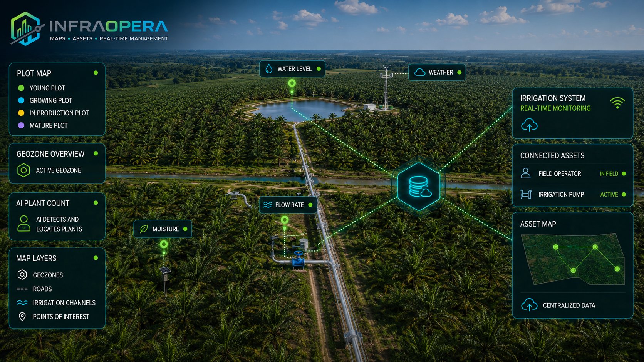This screenshot has height=362, width=644.
Task: Click the Active status text for pump
Action: (609, 195)
